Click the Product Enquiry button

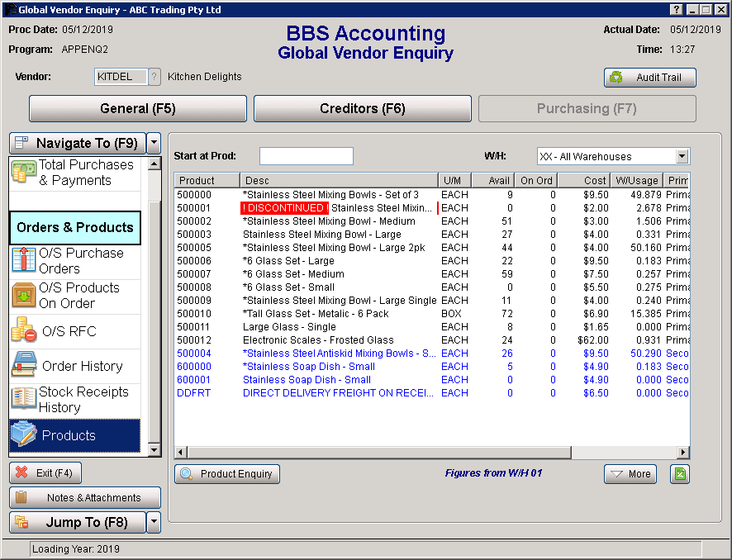(227, 474)
